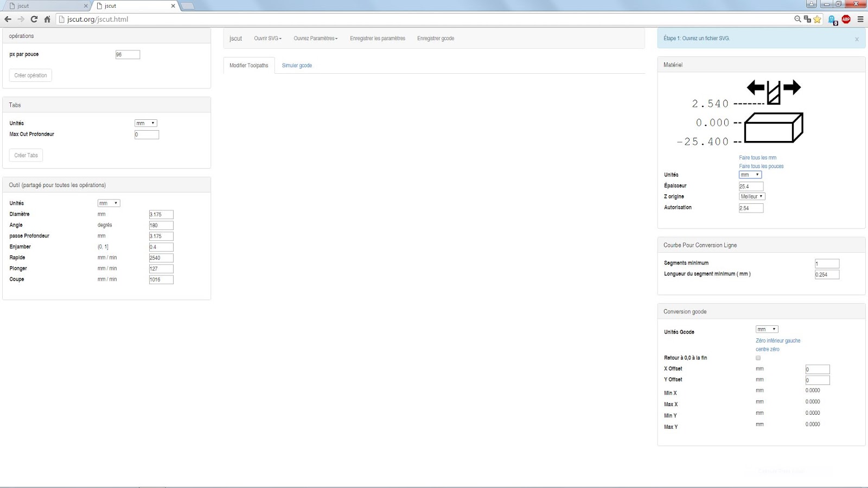The image size is (868, 488).
Task: Click the 'Faire tous les pouces' link
Action: click(760, 166)
